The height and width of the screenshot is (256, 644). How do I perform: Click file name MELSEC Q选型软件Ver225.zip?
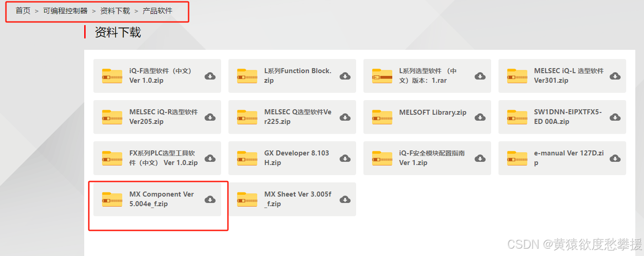298,117
